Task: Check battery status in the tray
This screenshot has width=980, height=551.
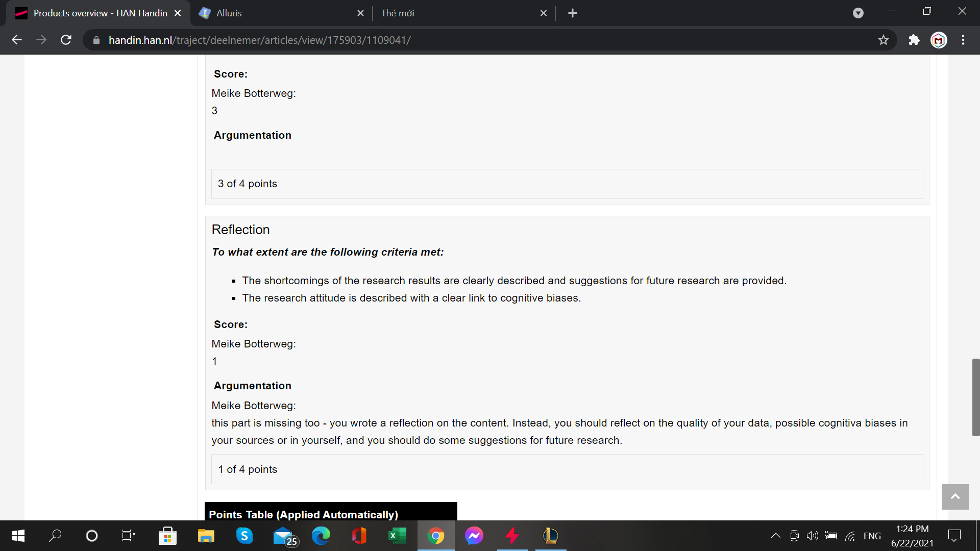Action: pos(831,536)
